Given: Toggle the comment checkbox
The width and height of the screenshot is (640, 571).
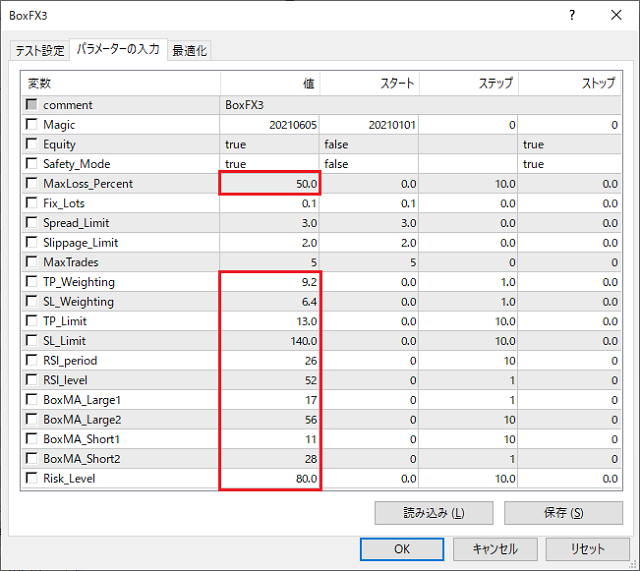Looking at the screenshot, I should click(x=31, y=104).
